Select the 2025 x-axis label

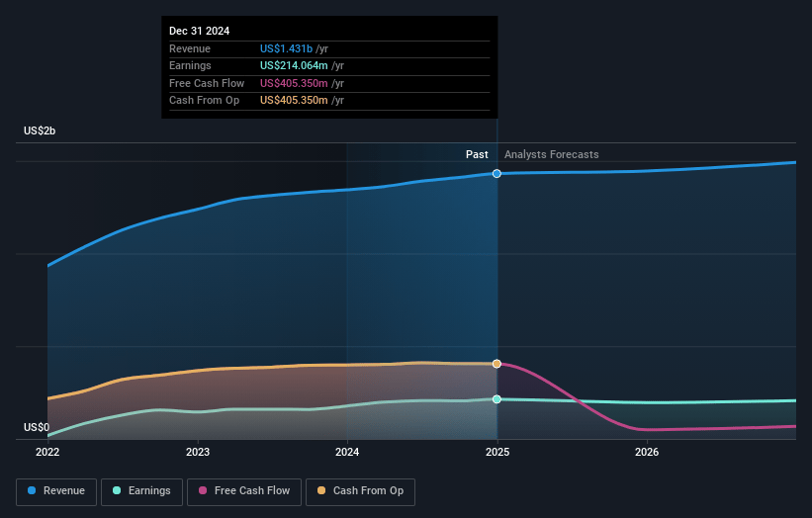(x=497, y=452)
